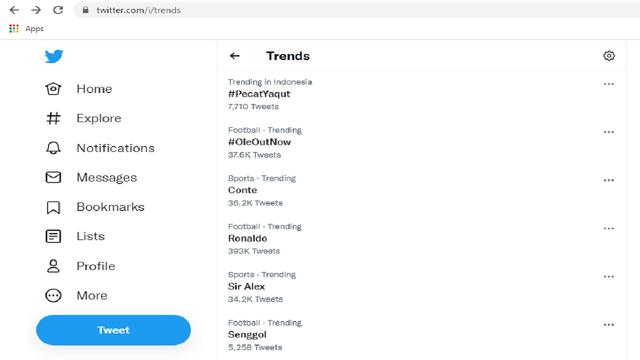Open more options for Ronaldo trend
The image size is (640, 360).
pyautogui.click(x=609, y=228)
